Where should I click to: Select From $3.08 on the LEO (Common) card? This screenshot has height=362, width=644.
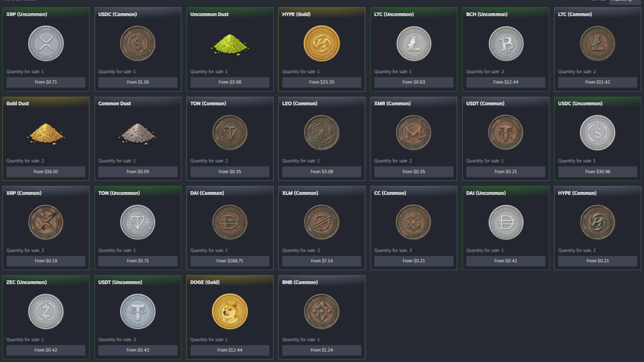322,172
